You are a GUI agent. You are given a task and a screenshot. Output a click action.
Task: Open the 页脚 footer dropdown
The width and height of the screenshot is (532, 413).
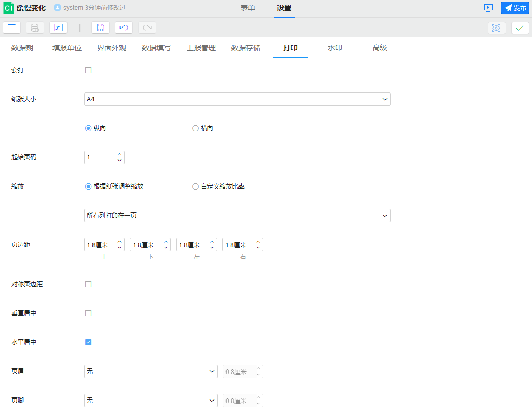pos(151,401)
